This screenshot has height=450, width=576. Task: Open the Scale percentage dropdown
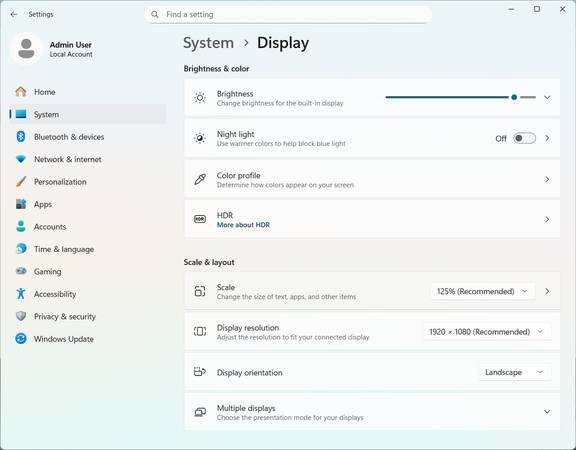[x=482, y=291]
